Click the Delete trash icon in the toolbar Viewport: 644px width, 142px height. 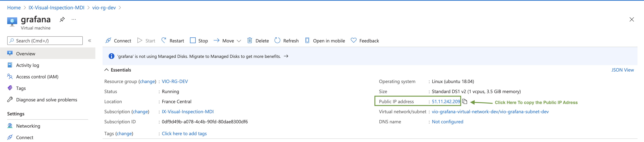(250, 40)
